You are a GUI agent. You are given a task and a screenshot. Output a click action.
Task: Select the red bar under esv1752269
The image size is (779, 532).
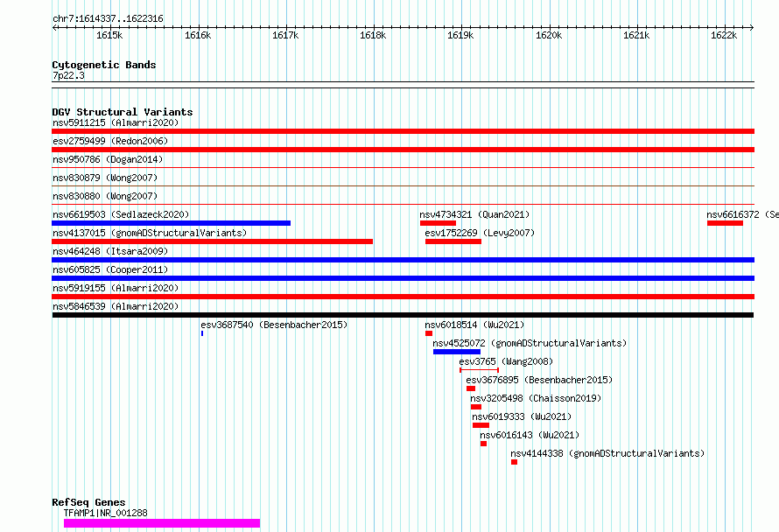453,241
